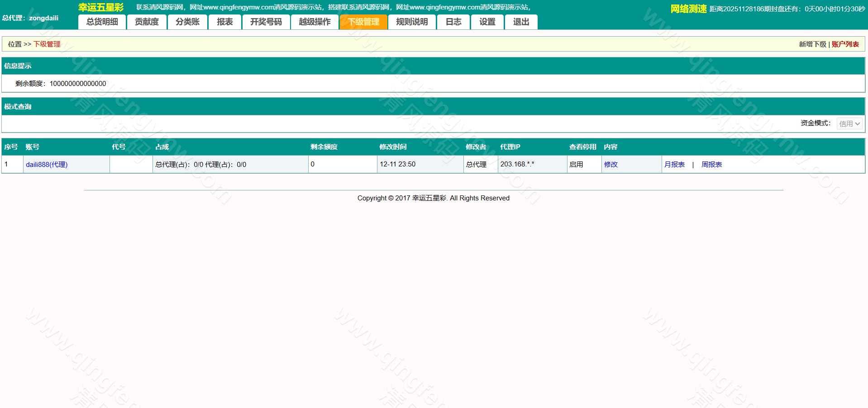Open the 周报表 weekly report
Image resolution: width=868 pixels, height=408 pixels.
711,164
